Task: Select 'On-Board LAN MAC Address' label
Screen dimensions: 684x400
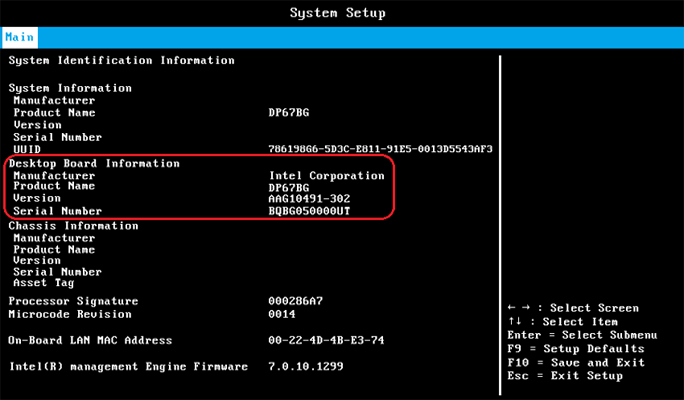Action: [x=90, y=340]
